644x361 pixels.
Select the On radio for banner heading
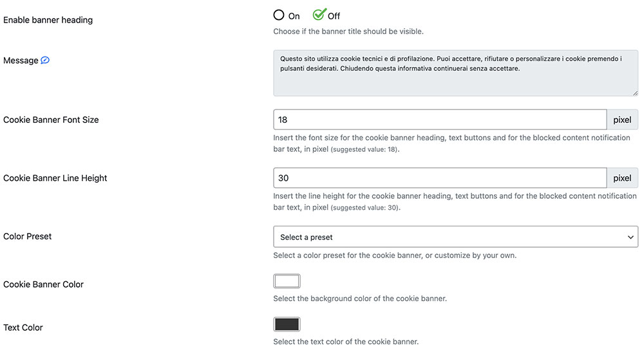point(278,15)
